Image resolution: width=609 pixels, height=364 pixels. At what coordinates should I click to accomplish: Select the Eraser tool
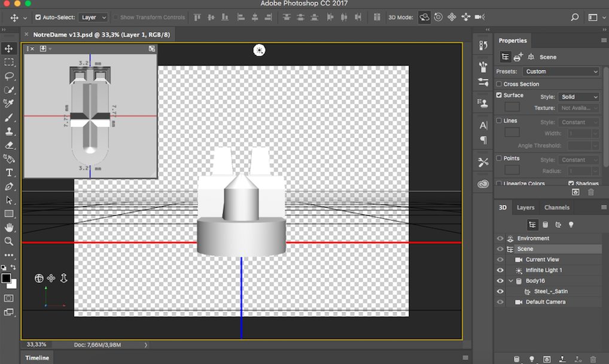[9, 145]
